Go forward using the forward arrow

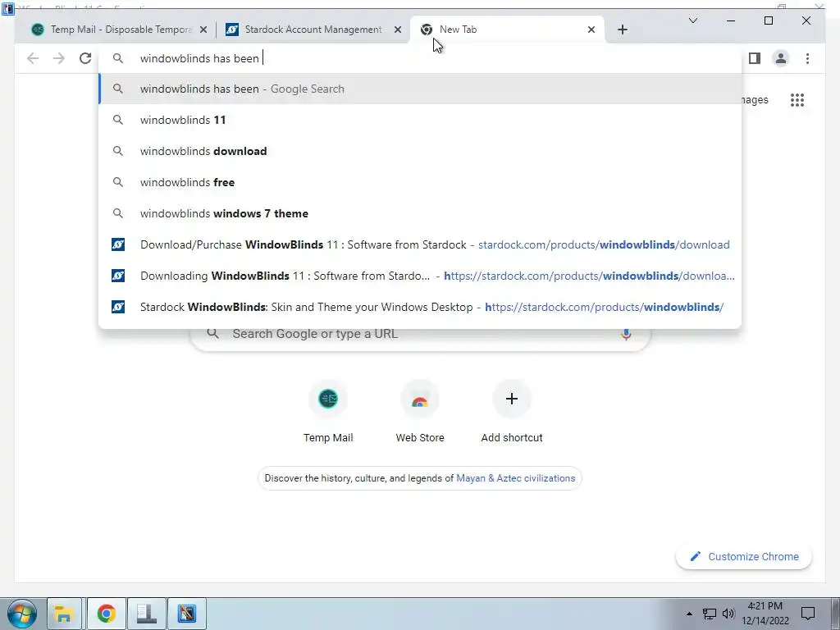pyautogui.click(x=59, y=58)
